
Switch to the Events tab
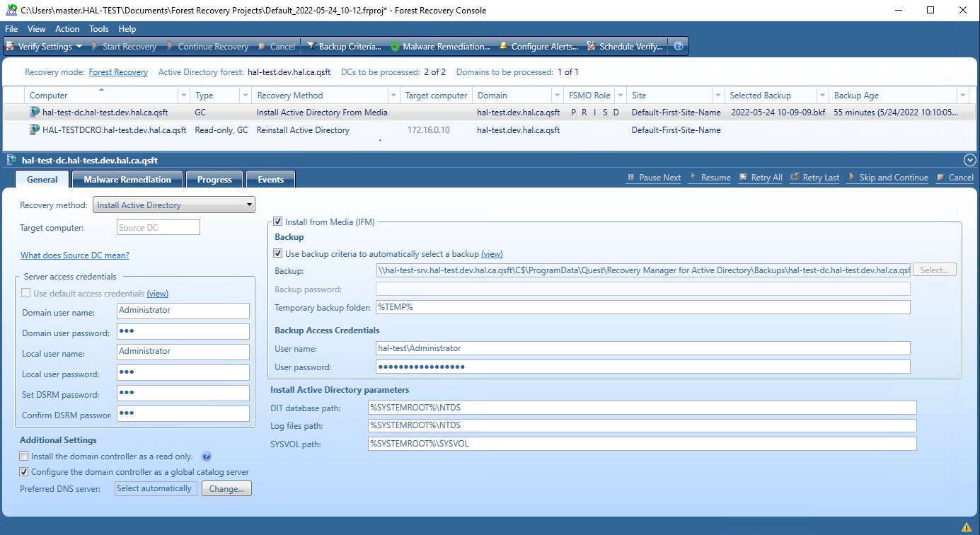270,179
